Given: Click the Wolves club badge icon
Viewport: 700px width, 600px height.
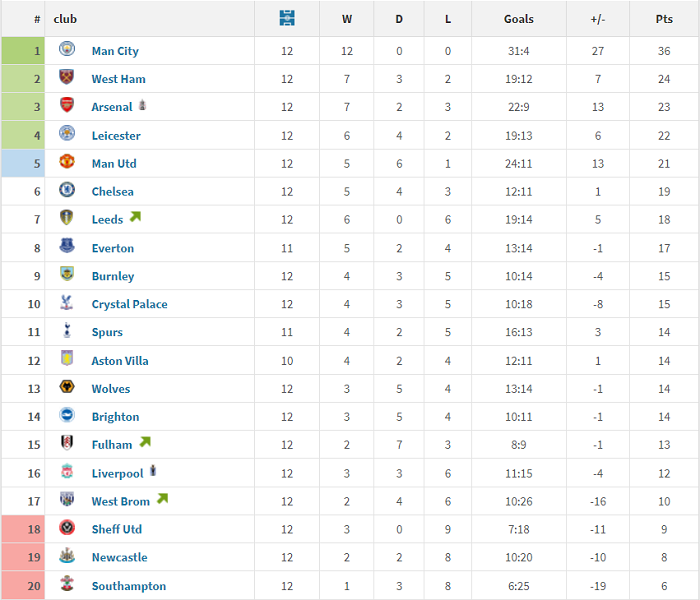Looking at the screenshot, I should [x=67, y=388].
